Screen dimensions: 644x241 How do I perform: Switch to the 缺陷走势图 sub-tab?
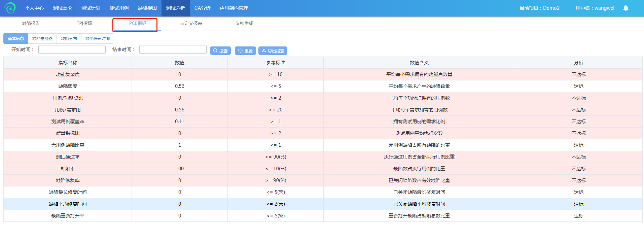pyautogui.click(x=42, y=39)
